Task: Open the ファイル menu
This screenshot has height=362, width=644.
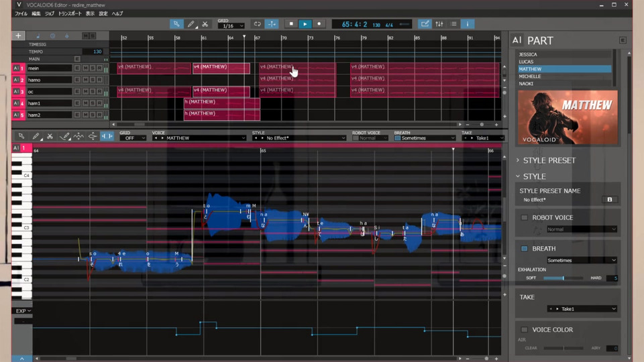Action: pyautogui.click(x=21, y=13)
